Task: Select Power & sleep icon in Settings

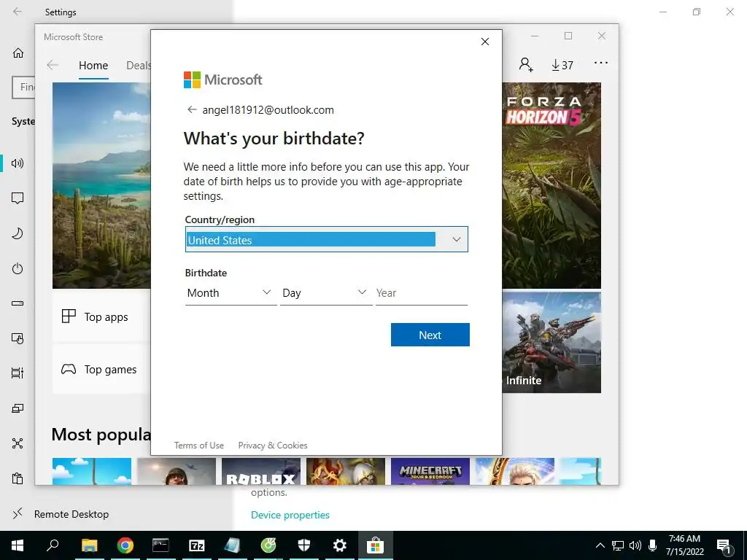Action: click(18, 268)
